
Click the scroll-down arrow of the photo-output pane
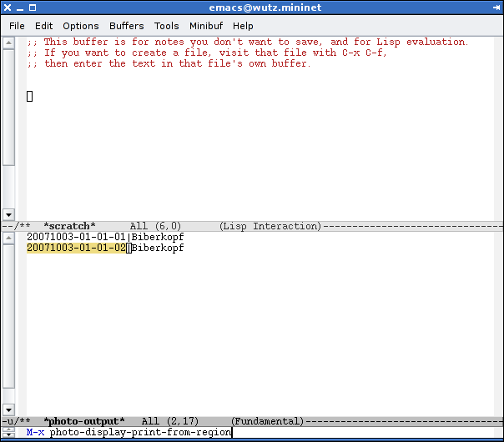click(8, 410)
